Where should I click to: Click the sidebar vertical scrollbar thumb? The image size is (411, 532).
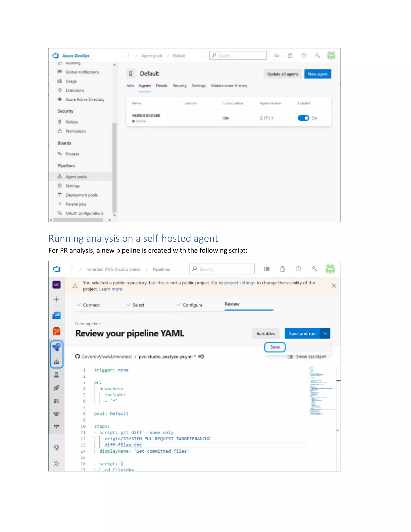coord(114,168)
